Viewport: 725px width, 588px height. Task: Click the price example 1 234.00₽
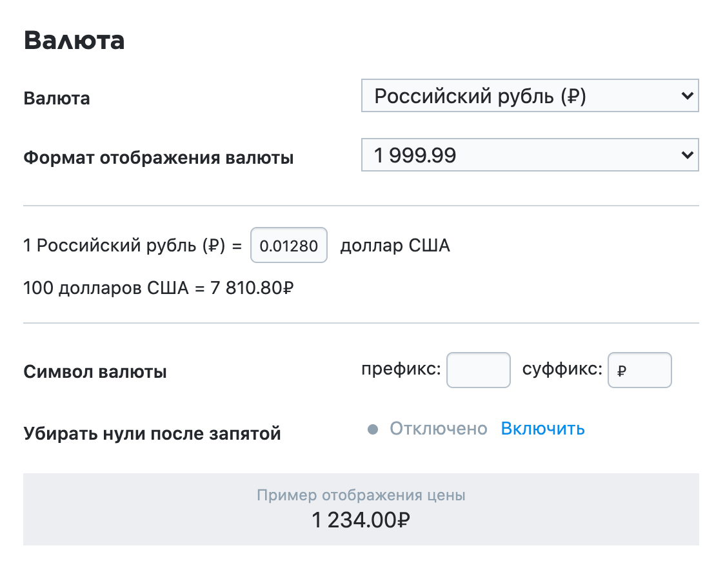coord(361,520)
